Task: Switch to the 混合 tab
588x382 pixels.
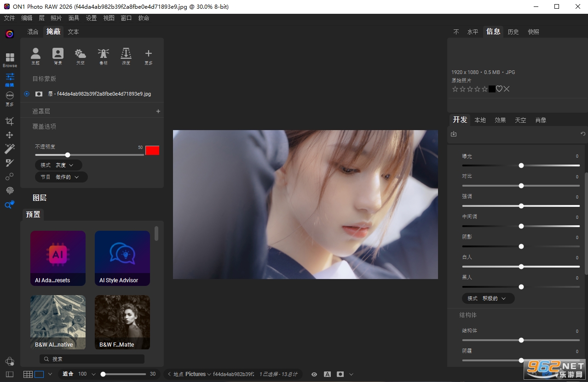Action: point(33,32)
